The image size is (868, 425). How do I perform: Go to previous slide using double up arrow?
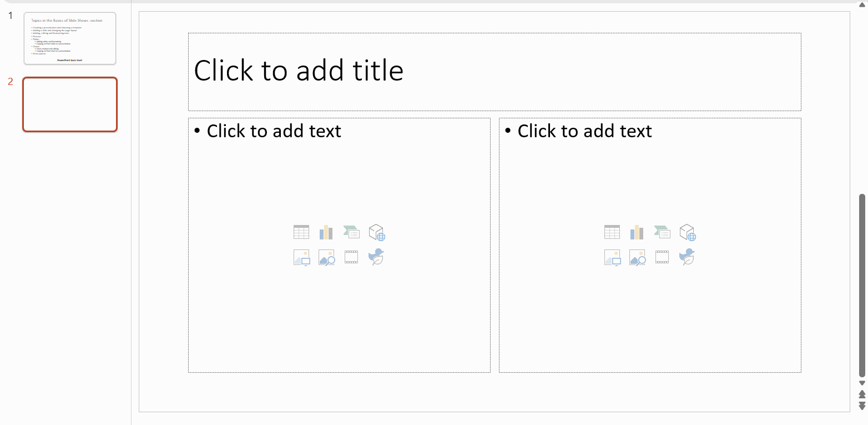click(x=862, y=394)
